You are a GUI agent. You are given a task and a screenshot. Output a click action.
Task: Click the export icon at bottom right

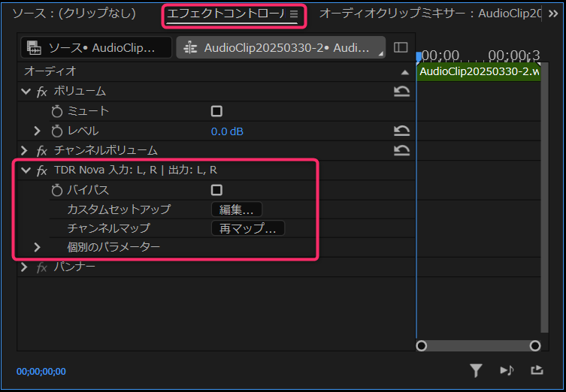point(536,369)
